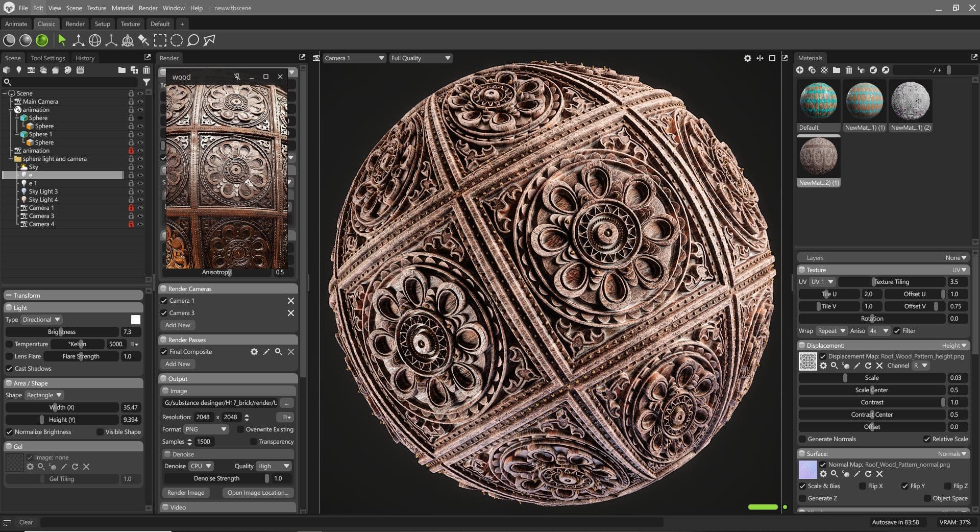Screen dimensions: 980x532
Task: Select the rectangle selection tool
Action: [160, 40]
